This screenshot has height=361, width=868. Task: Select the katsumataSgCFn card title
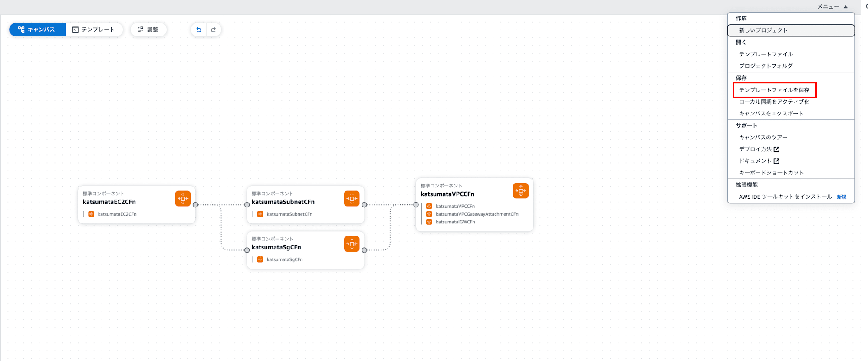tap(276, 247)
